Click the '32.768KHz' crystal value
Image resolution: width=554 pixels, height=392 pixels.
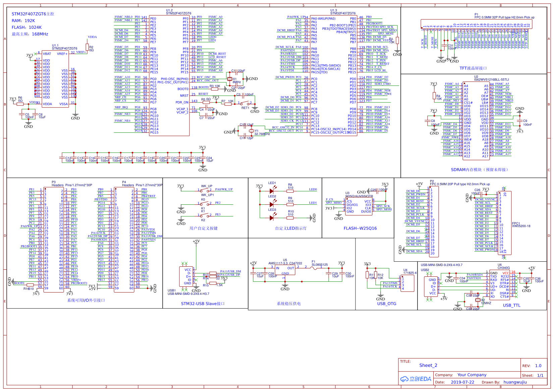(262, 134)
